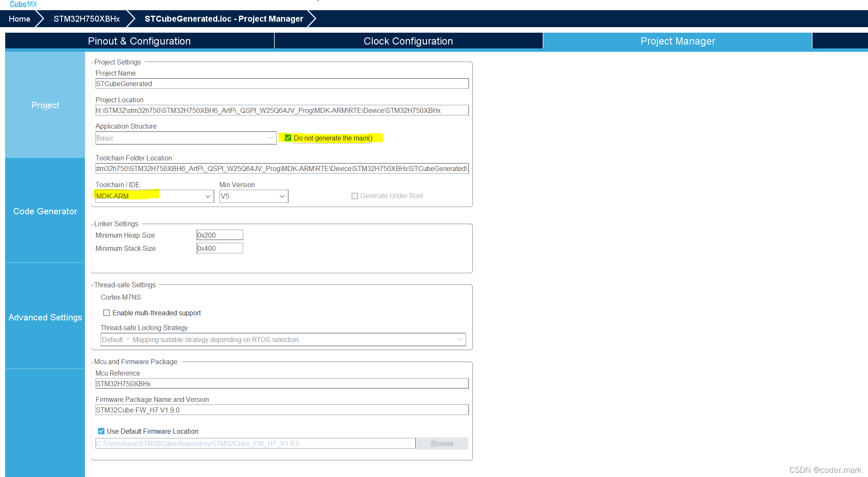Uncheck Use Default Firmware Location
The image size is (868, 477).
101,431
